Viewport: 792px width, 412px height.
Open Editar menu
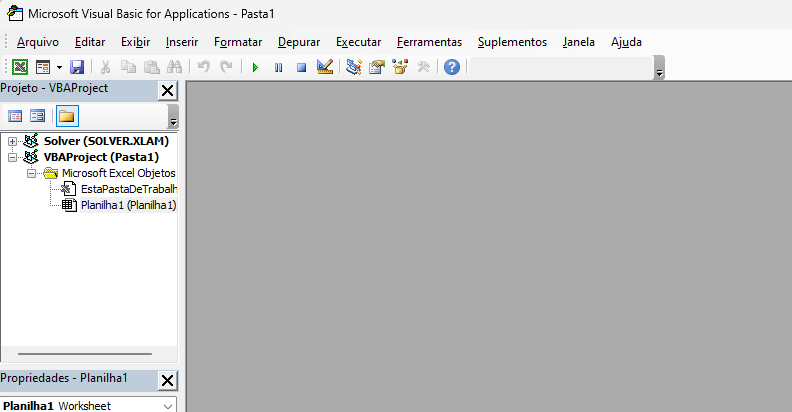click(90, 42)
